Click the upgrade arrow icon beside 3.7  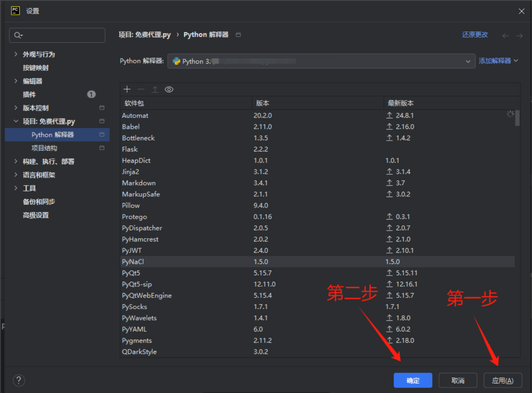[389, 183]
